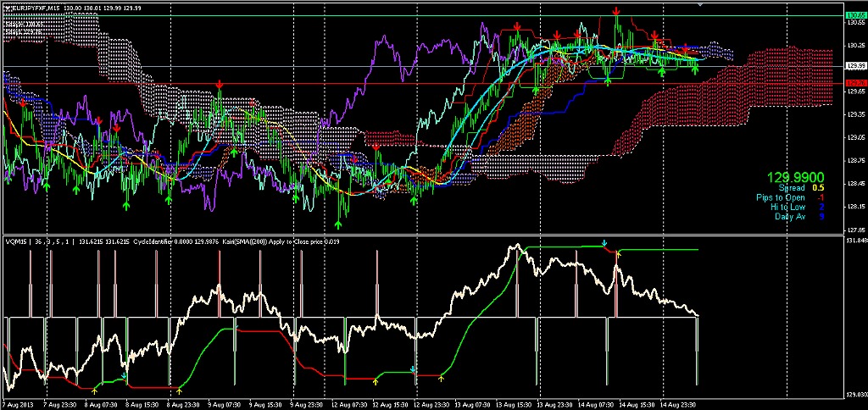Viewport: 868px width, 410px height.
Task: Click the VQM15 indicator name label
Action: 17,241
